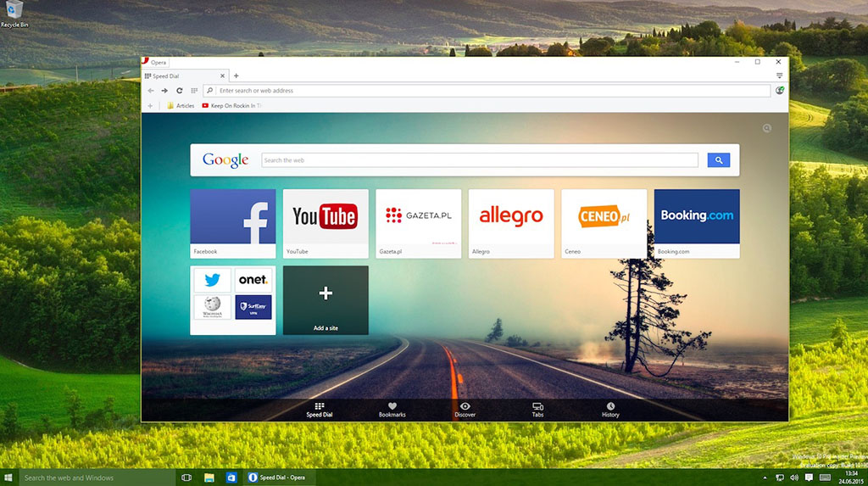Open Speed Dial grid icon in toolbar
This screenshot has width=868, height=486.
point(194,90)
